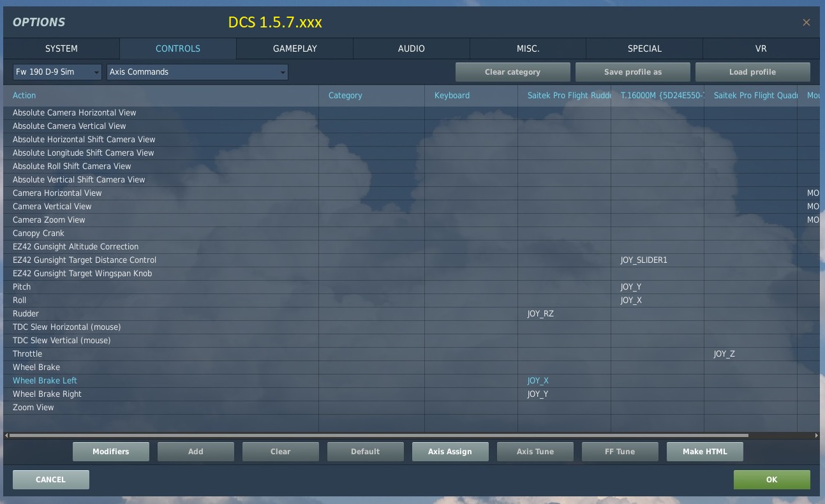The height and width of the screenshot is (504, 825).
Task: Click the JOY_Y cell for Pitch
Action: tap(657, 287)
